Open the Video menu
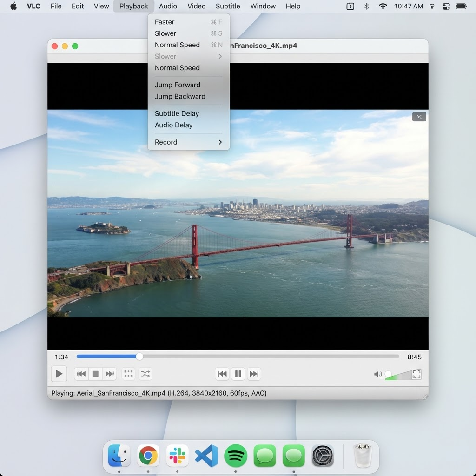Image resolution: width=476 pixels, height=476 pixels. [x=197, y=6]
